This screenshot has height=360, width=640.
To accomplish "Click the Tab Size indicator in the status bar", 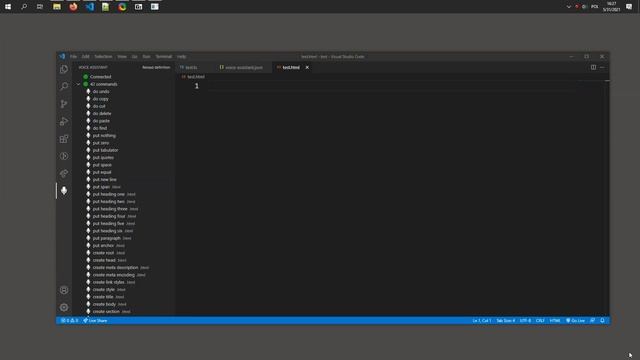I will [x=505, y=320].
